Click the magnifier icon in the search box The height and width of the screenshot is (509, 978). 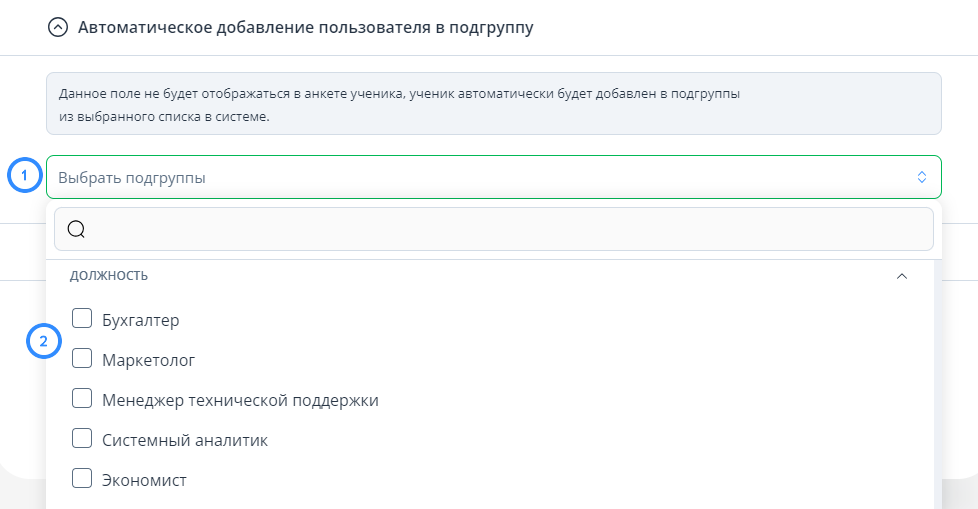tap(76, 230)
